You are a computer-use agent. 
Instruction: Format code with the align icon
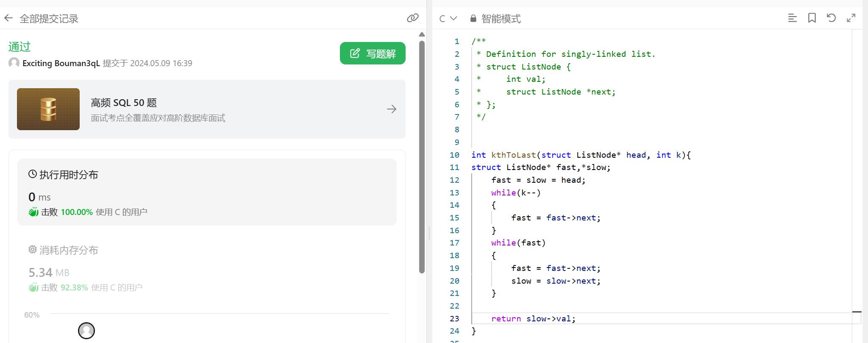tap(792, 18)
